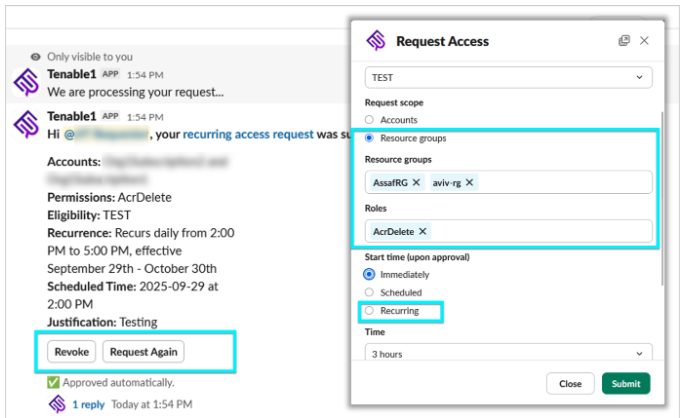681x418 pixels.
Task: Open the 3 hours Time dropdown
Action: coord(509,352)
